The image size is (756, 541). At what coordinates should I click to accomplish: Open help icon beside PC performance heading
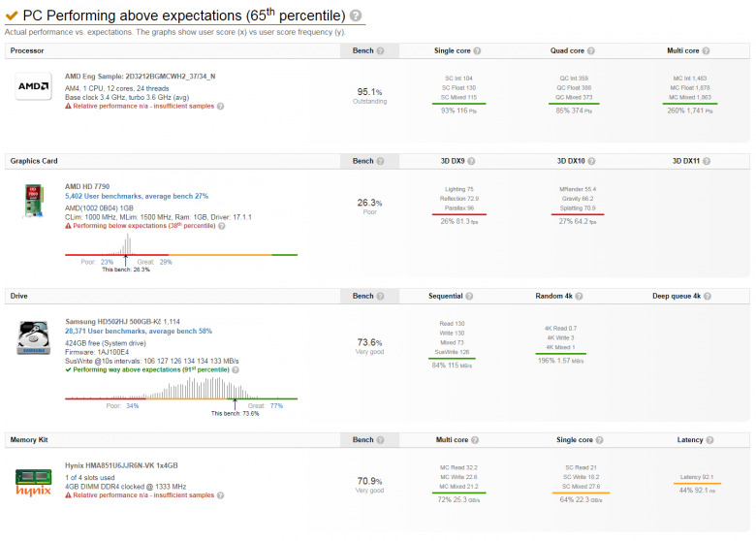click(x=356, y=16)
